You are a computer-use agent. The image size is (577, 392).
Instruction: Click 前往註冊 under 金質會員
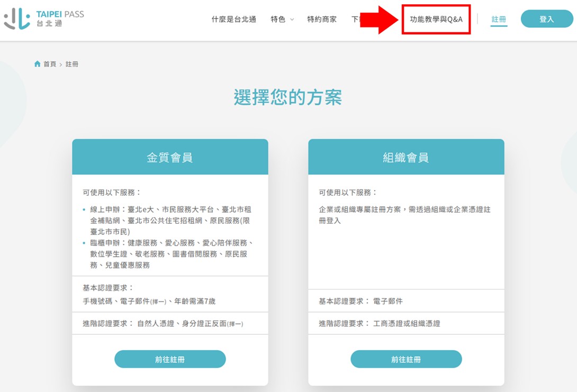coord(170,359)
